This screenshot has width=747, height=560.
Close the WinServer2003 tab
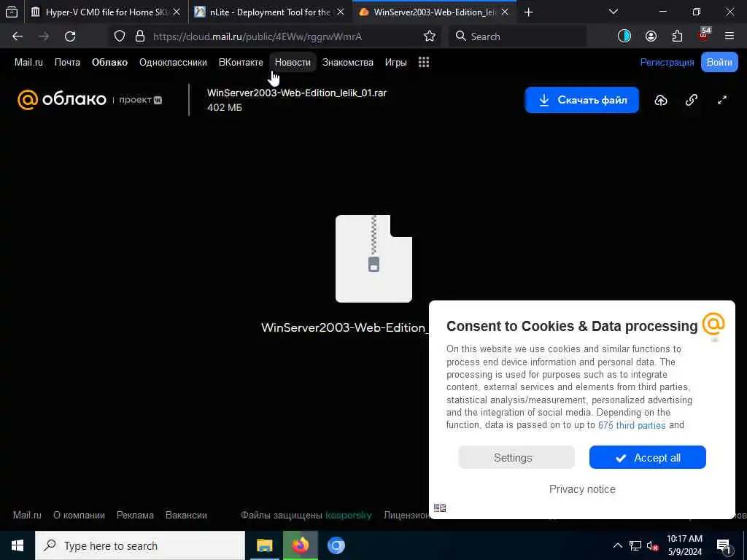tap(505, 12)
